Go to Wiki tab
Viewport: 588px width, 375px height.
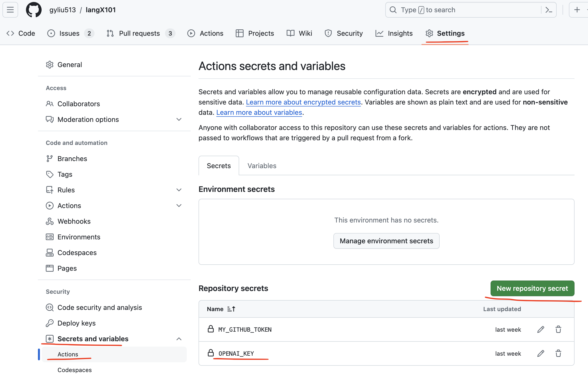pyautogui.click(x=299, y=33)
